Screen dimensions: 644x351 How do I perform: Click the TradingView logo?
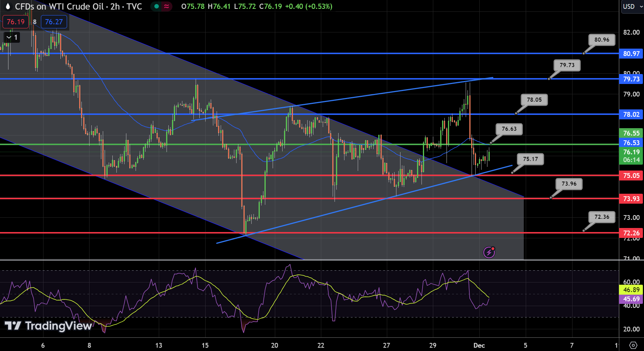[48, 326]
